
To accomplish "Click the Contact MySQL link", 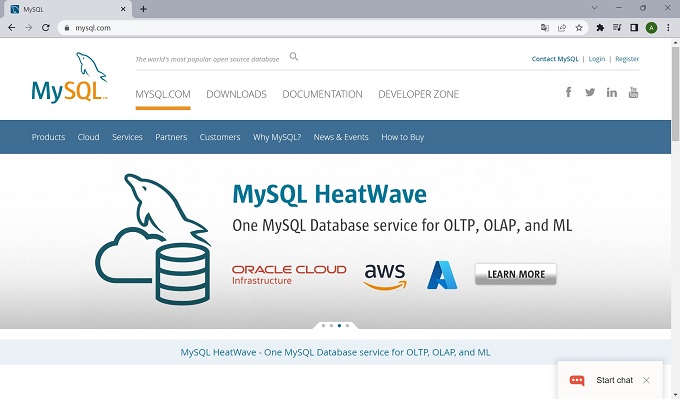I will tap(555, 59).
